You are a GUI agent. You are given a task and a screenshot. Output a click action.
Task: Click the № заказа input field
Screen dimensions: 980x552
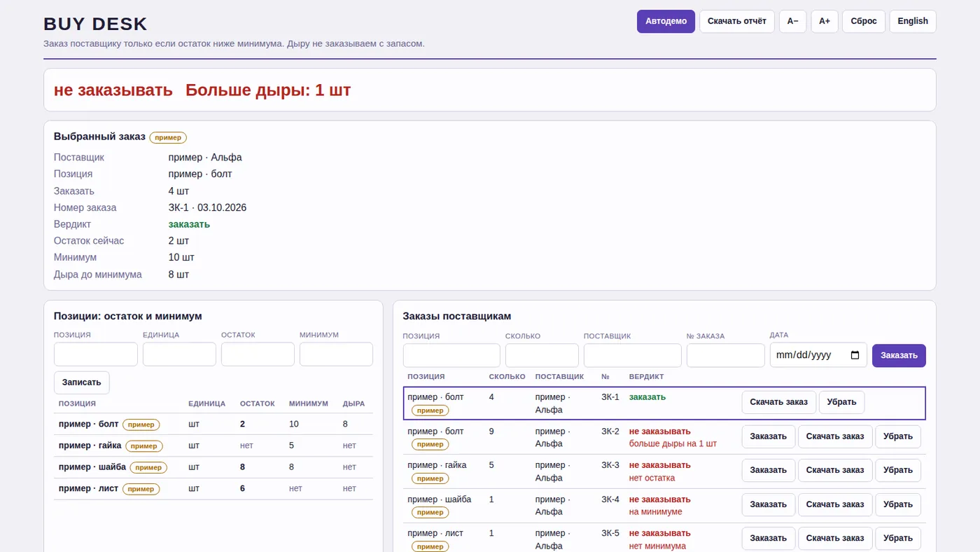(x=726, y=355)
